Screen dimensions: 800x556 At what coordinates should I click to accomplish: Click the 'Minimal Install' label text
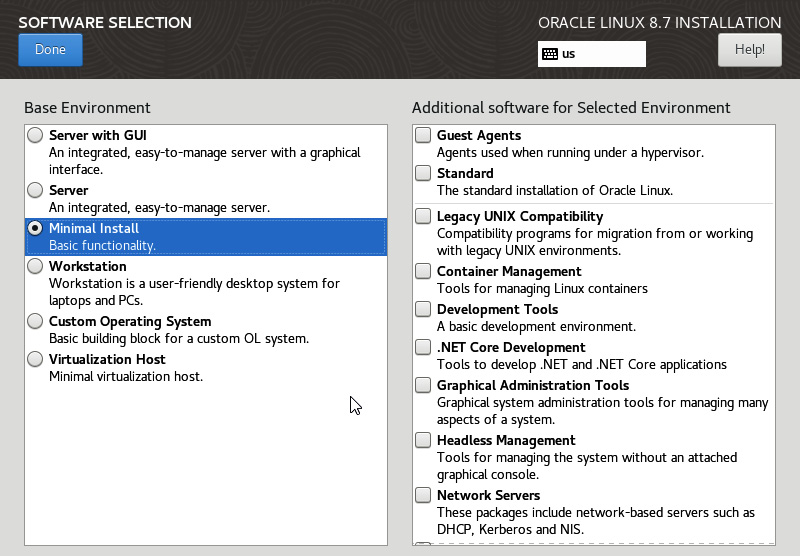click(94, 228)
